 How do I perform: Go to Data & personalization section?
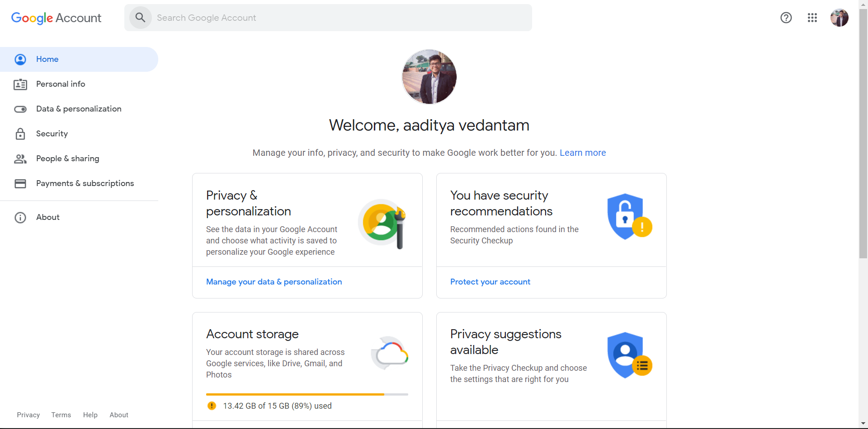(79, 109)
